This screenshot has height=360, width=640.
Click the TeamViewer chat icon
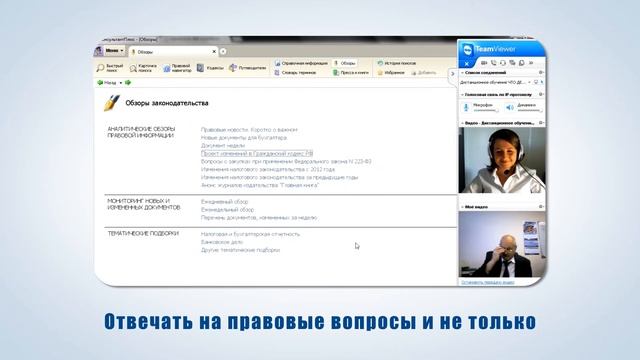click(x=512, y=63)
